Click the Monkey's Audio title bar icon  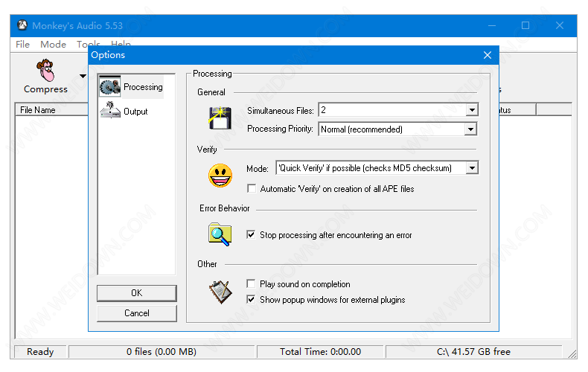point(22,25)
